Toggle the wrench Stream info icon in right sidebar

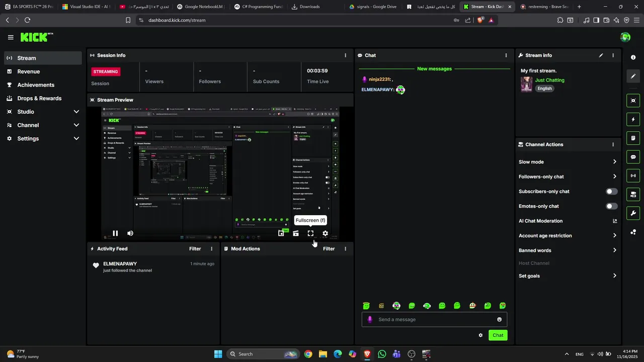pos(633,213)
